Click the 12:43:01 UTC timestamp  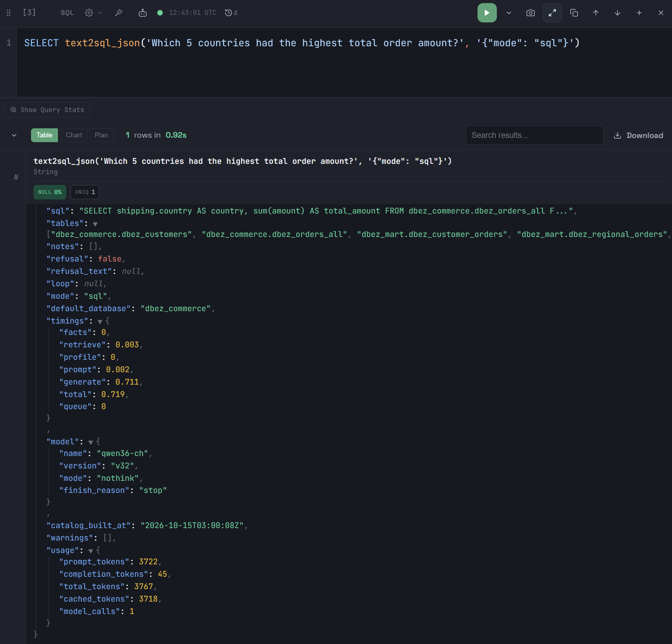coord(193,13)
